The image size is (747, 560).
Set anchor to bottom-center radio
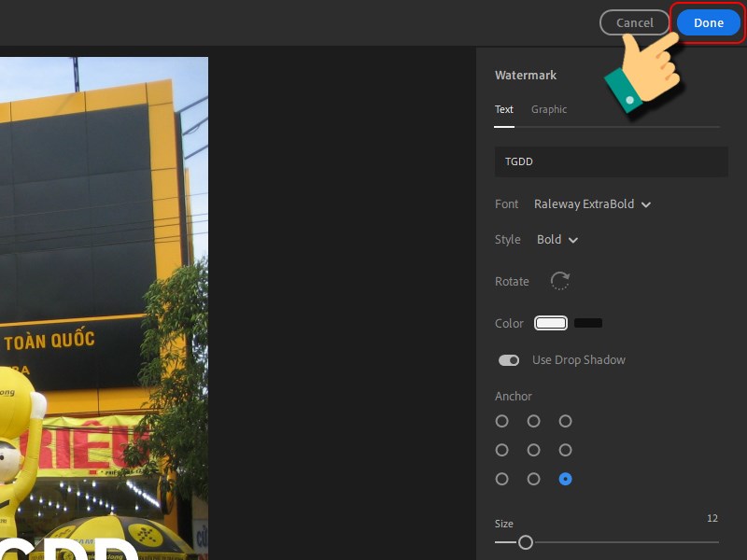[533, 479]
